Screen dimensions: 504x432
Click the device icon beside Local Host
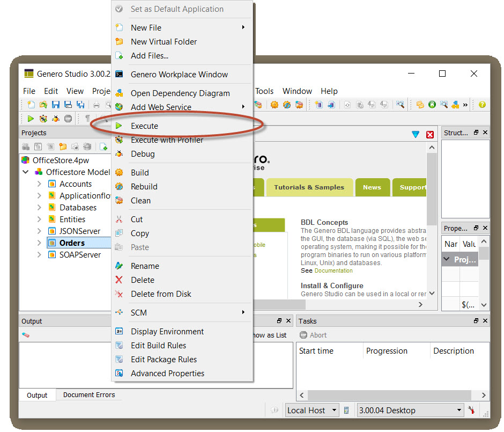(346, 410)
